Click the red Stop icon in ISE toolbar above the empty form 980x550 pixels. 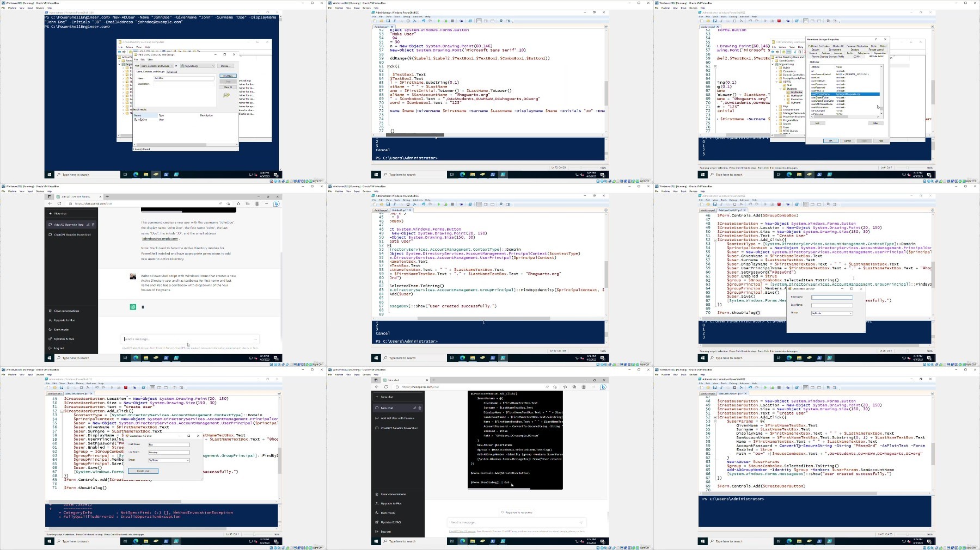point(779,205)
